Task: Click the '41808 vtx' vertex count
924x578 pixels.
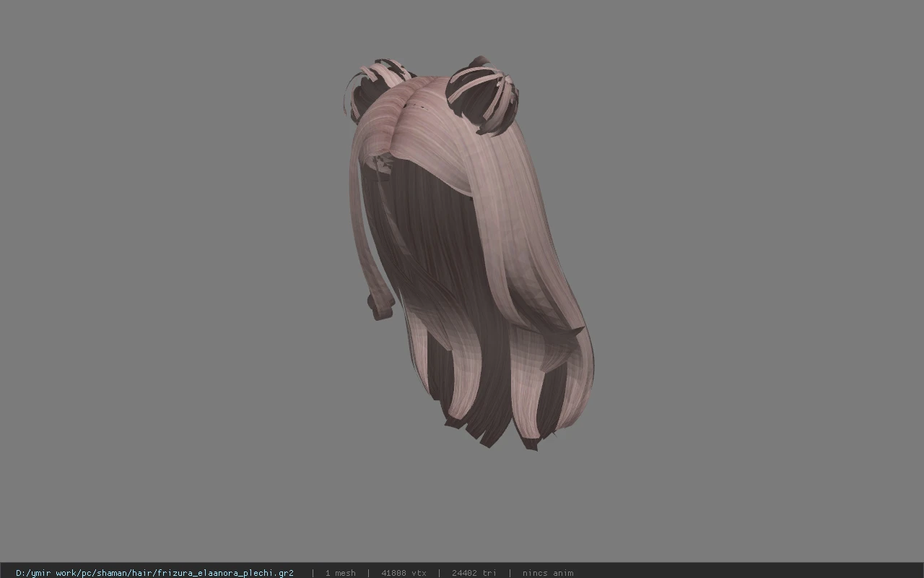Action: pos(404,573)
